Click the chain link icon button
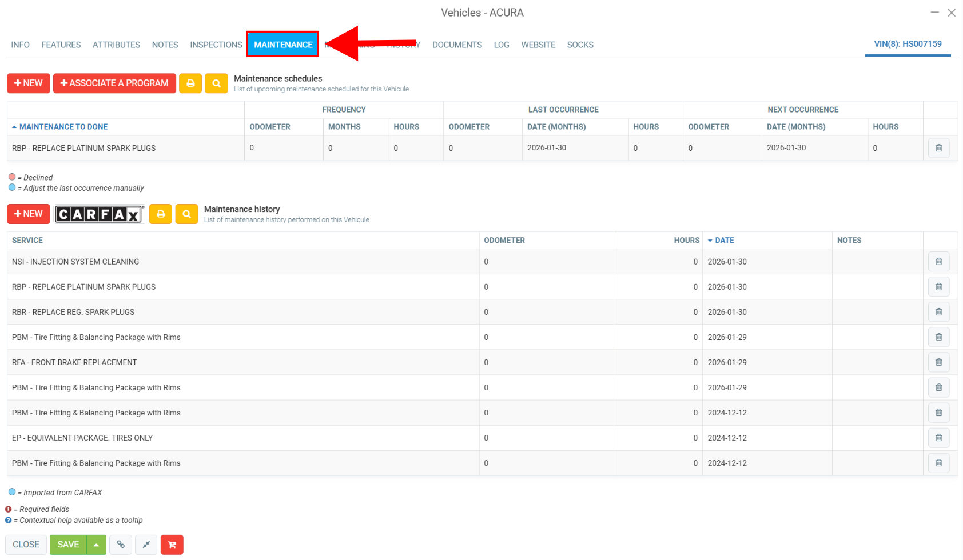This screenshot has width=963, height=560. [x=121, y=545]
